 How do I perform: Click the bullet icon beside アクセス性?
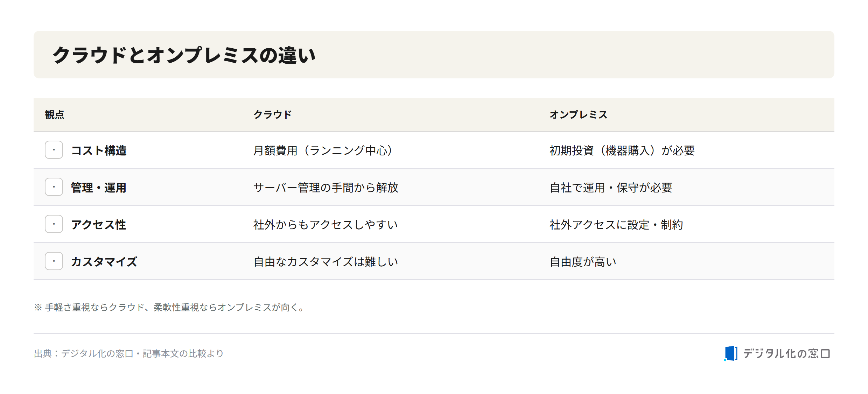(x=54, y=224)
